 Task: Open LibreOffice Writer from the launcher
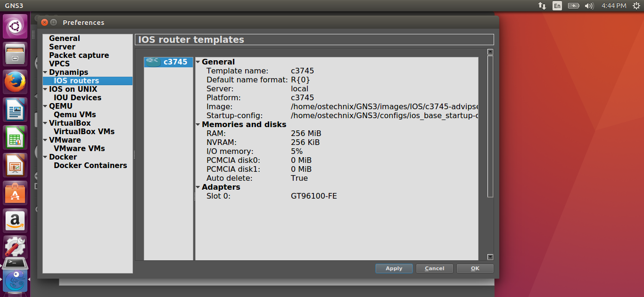(16, 110)
